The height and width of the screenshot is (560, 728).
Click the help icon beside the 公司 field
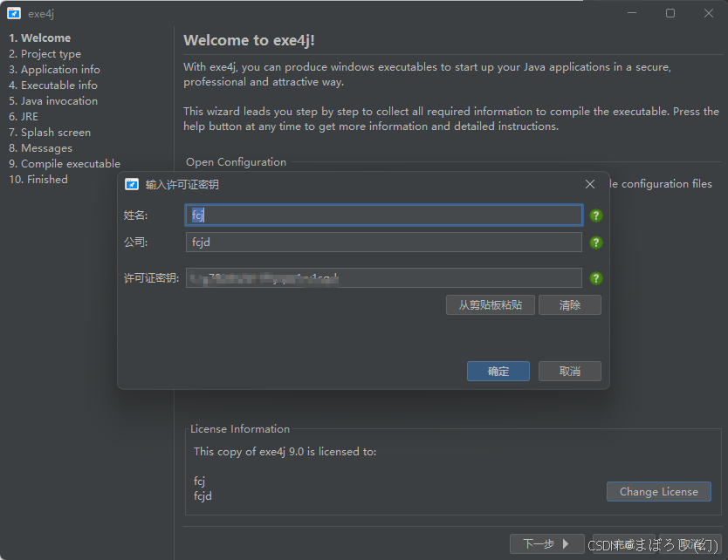pos(596,242)
